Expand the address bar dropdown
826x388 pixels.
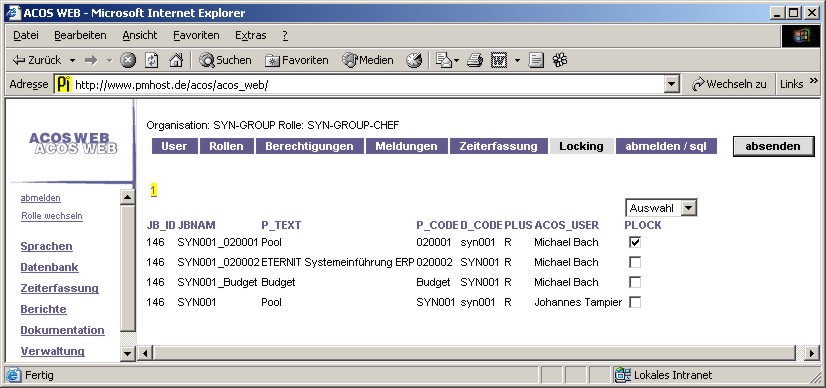click(671, 85)
